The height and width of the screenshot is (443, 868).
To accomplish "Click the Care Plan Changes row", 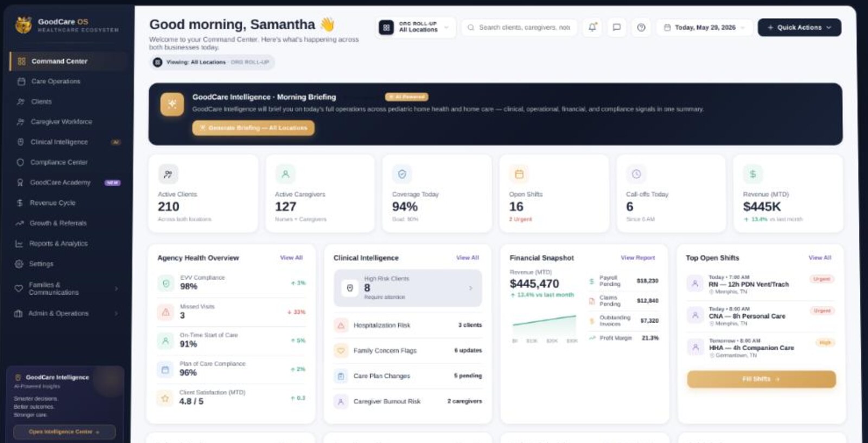I will point(407,376).
